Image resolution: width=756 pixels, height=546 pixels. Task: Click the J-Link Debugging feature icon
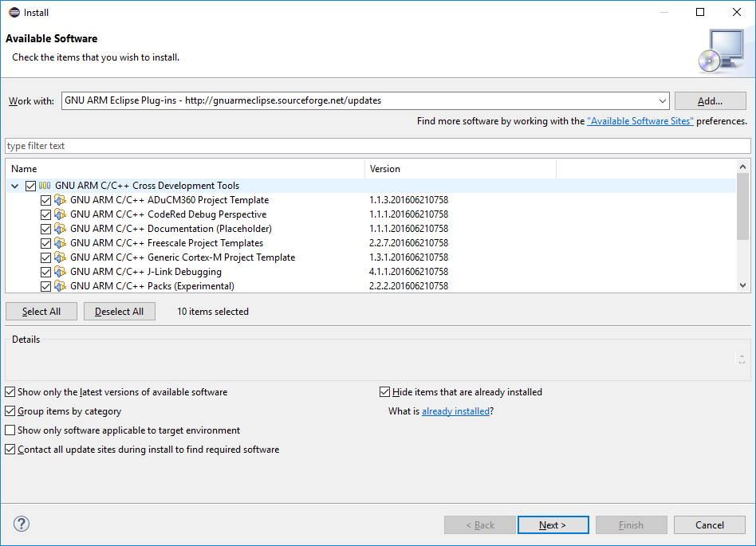click(x=60, y=272)
